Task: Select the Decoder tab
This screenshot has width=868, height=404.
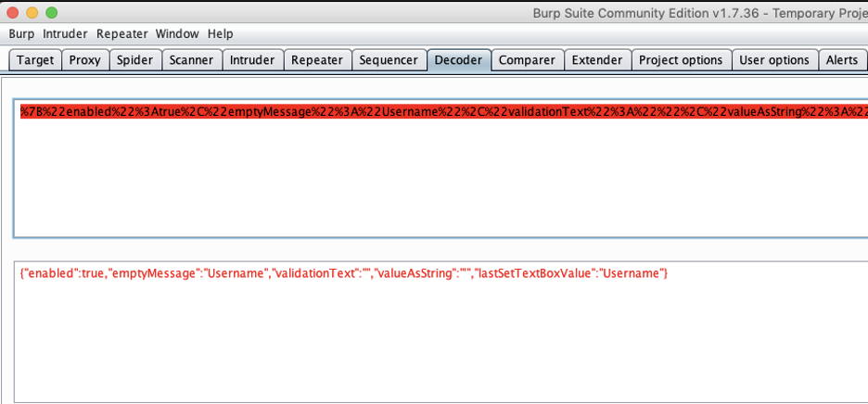Action: coord(459,60)
